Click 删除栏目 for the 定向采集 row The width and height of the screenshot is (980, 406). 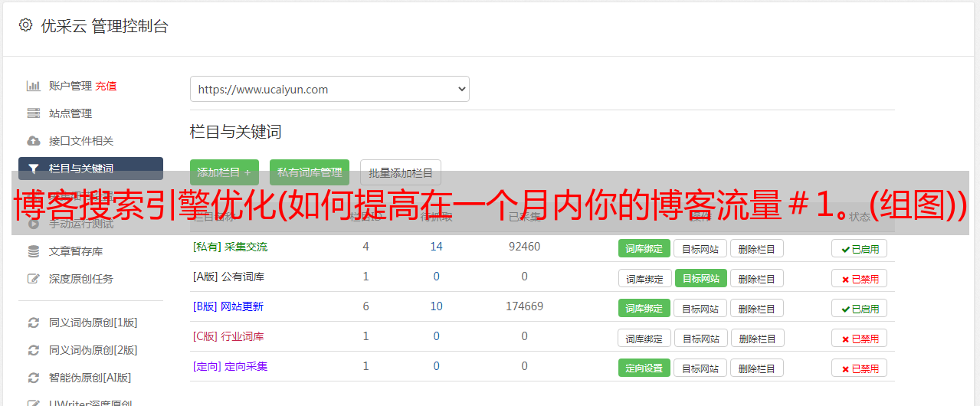click(757, 368)
